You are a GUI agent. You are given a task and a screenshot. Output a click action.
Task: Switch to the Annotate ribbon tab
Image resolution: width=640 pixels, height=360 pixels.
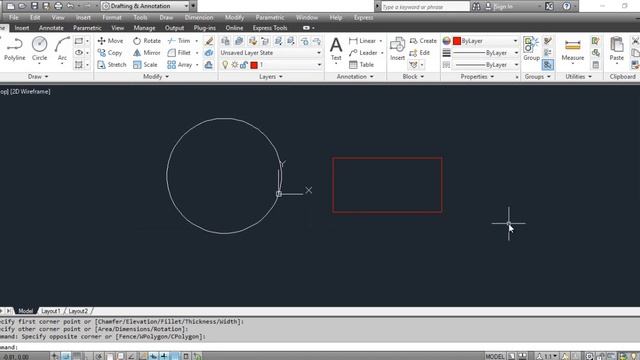pos(51,28)
